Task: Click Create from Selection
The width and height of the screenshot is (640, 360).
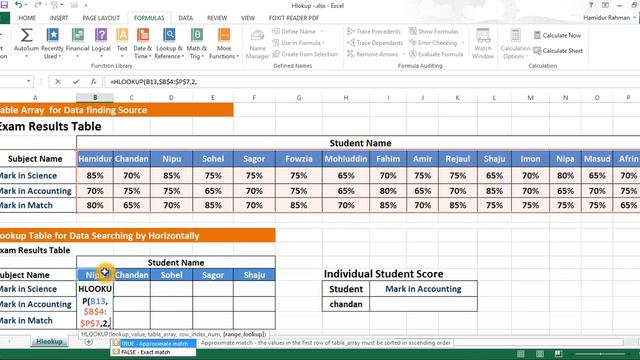Action: click(x=305, y=54)
